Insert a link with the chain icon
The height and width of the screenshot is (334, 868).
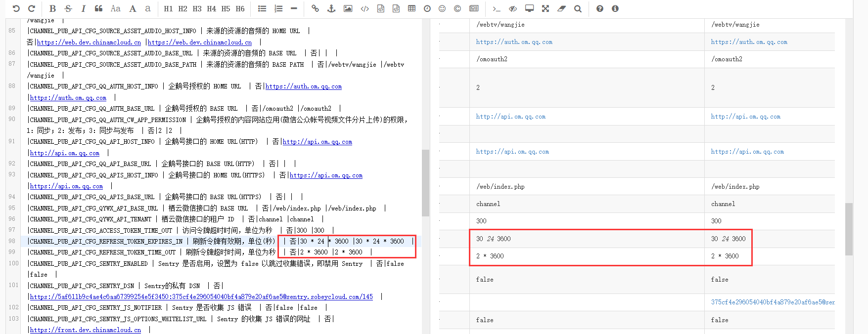[315, 8]
